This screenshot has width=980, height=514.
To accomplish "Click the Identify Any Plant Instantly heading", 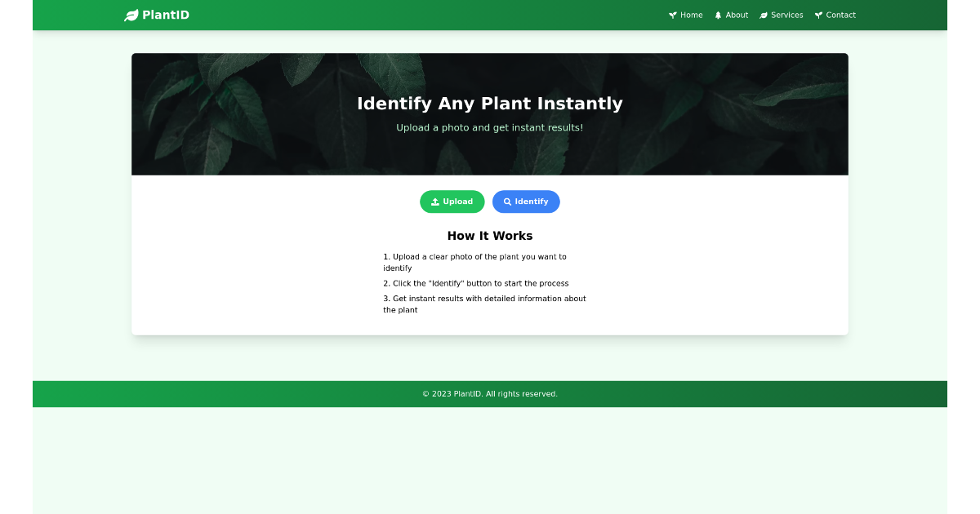I will [489, 104].
